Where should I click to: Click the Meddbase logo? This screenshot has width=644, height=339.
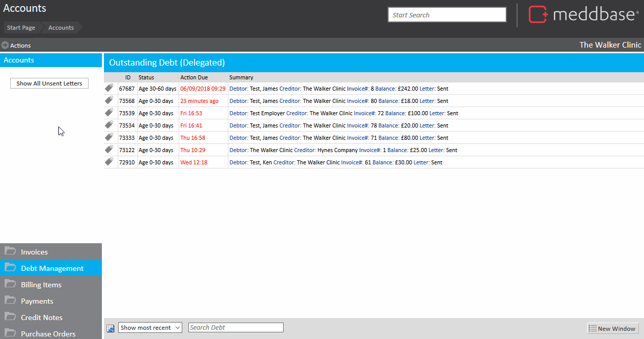[x=583, y=15]
